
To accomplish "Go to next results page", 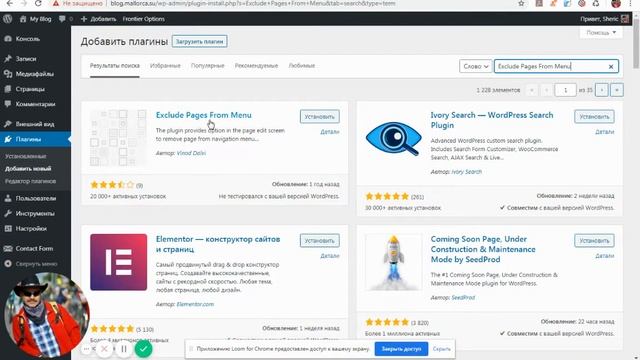I will click(x=602, y=90).
